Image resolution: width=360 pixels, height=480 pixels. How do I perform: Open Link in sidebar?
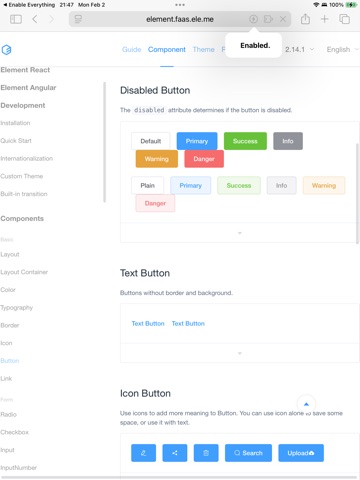(6, 378)
